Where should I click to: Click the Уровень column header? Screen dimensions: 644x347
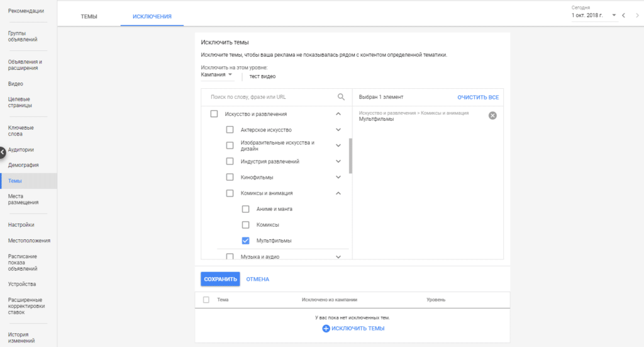click(x=436, y=300)
